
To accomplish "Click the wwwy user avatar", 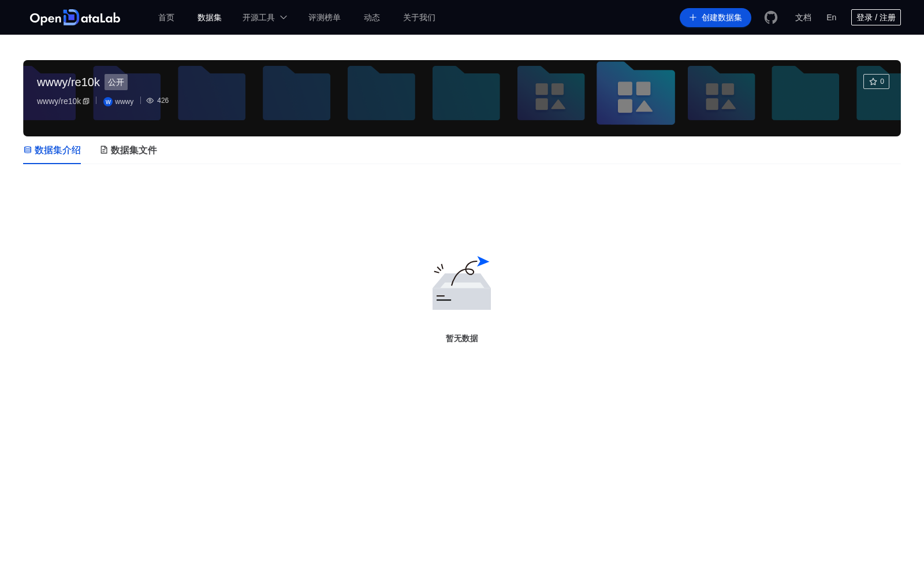I will pos(108,102).
